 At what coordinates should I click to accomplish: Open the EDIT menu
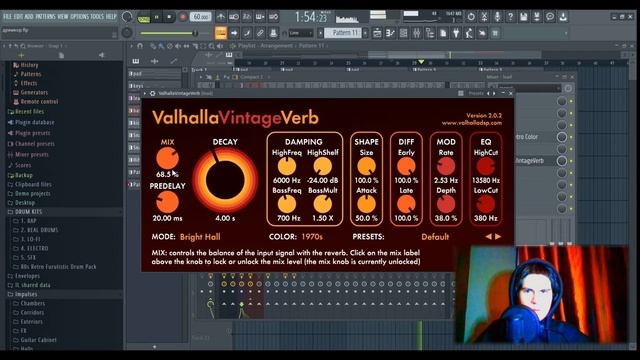[18, 16]
